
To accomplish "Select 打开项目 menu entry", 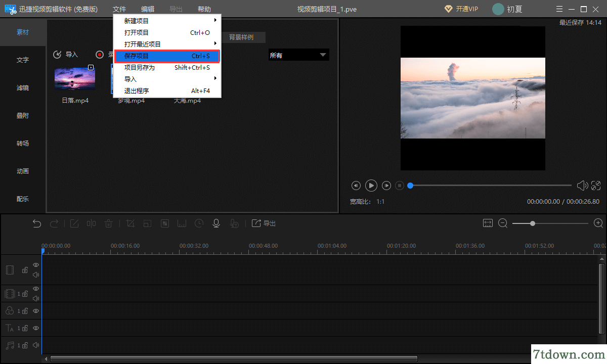I will click(167, 32).
